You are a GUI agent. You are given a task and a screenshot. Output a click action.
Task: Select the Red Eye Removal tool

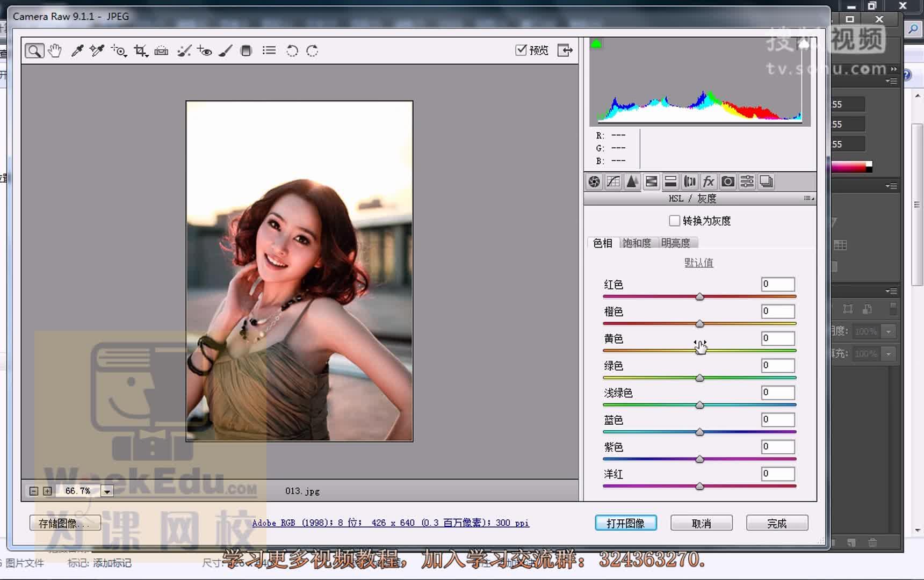pos(205,50)
